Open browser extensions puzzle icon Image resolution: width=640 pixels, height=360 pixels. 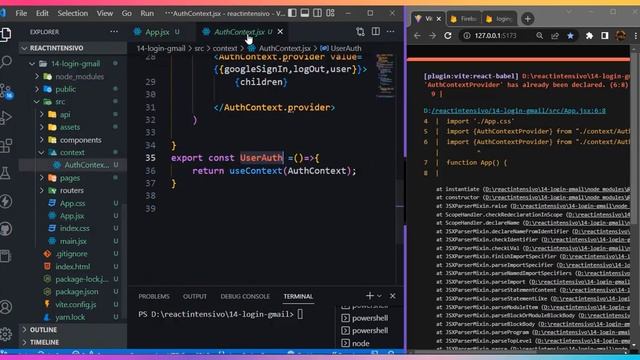click(589, 36)
